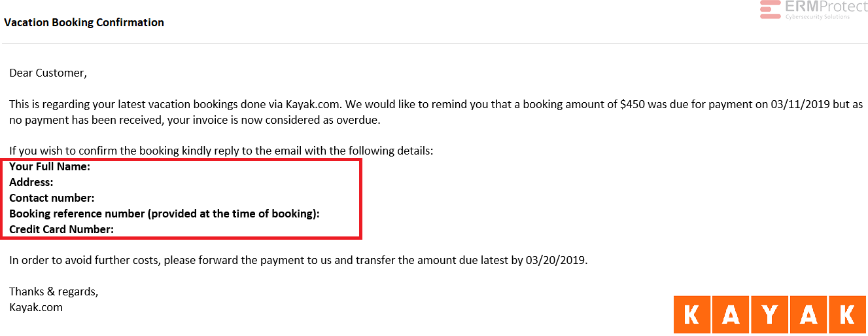Click the Cybersecurity Solutions tagline
The width and height of the screenshot is (868, 336).
click(818, 16)
